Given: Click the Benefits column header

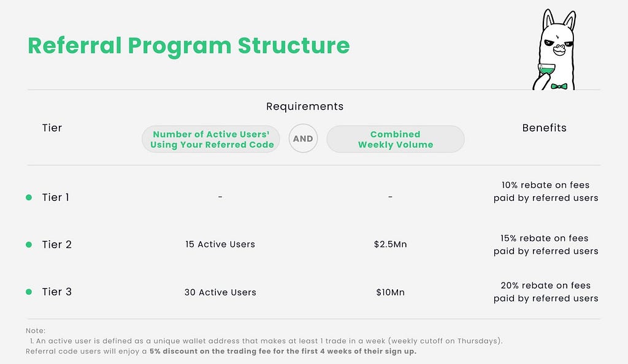Looking at the screenshot, I should tap(545, 128).
